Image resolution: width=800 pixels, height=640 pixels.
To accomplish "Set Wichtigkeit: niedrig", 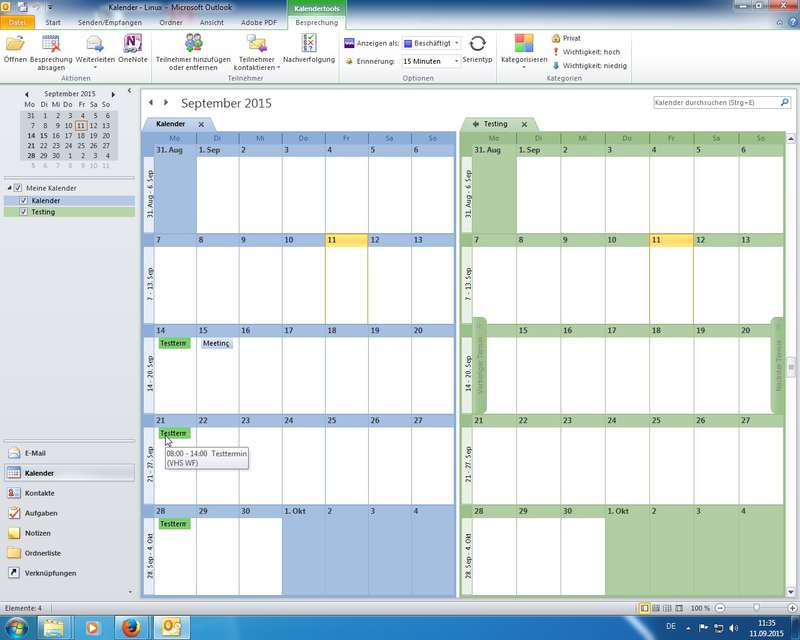I will pyautogui.click(x=589, y=66).
